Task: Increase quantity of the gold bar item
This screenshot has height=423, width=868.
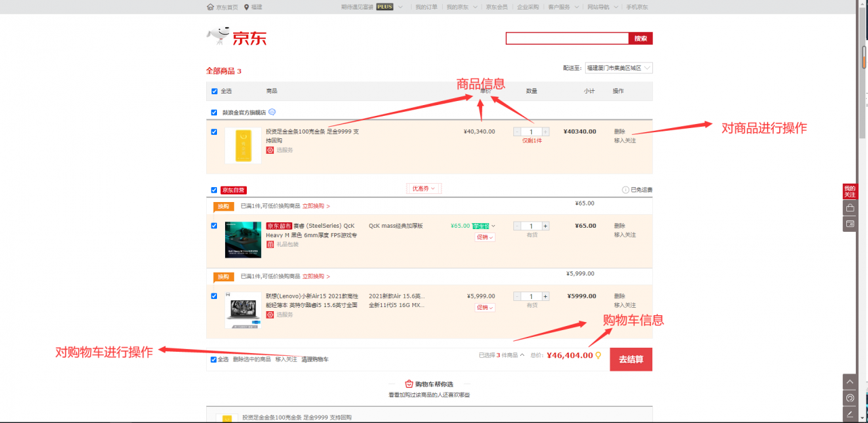Action: 545,132
